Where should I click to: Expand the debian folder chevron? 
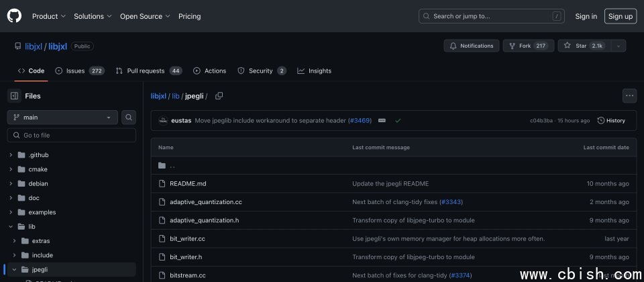point(11,184)
